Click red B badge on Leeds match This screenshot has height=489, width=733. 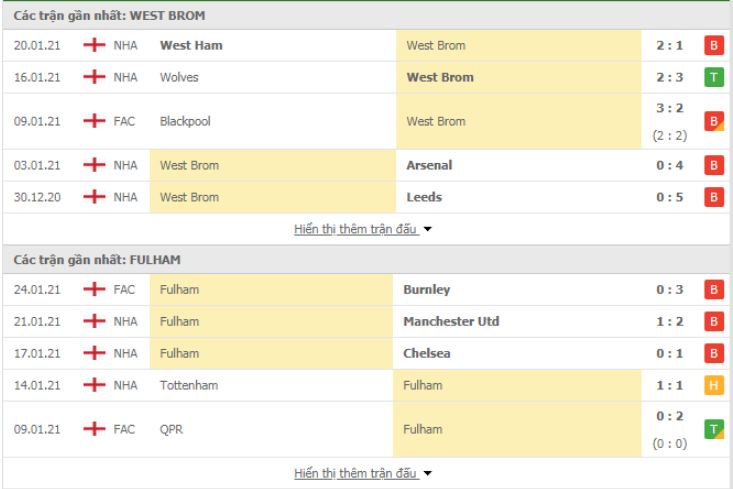coord(713,197)
